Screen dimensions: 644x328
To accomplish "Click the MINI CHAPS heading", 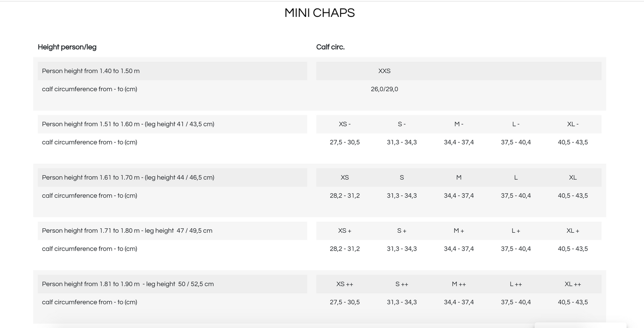I will pyautogui.click(x=320, y=13).
